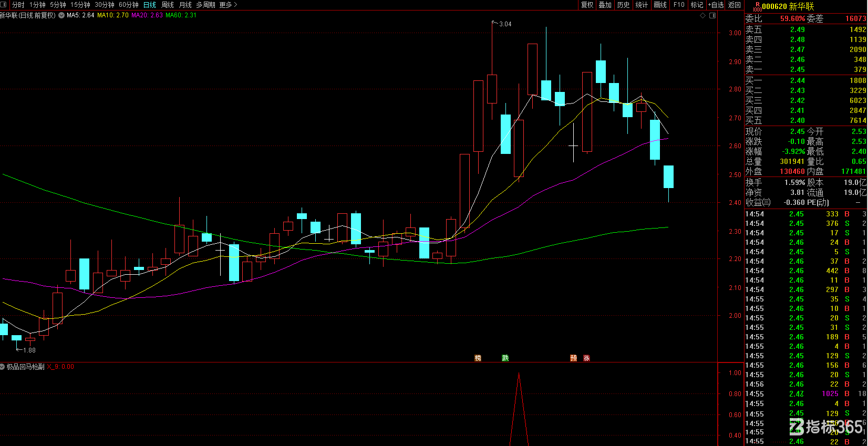This screenshot has width=868, height=446.
Task: Click the 委比 59.60% value
Action: [x=792, y=18]
